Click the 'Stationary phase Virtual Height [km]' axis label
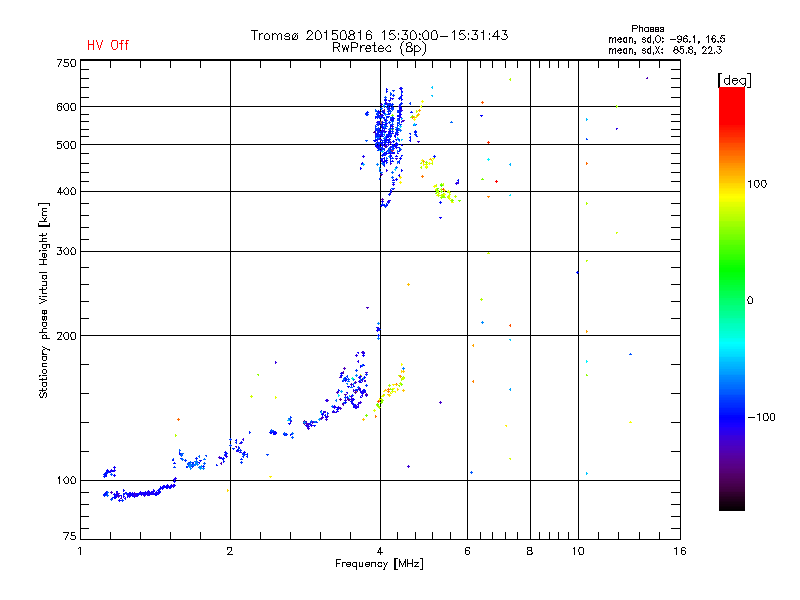Image resolution: width=800 pixels, height=600 pixels. (44, 300)
